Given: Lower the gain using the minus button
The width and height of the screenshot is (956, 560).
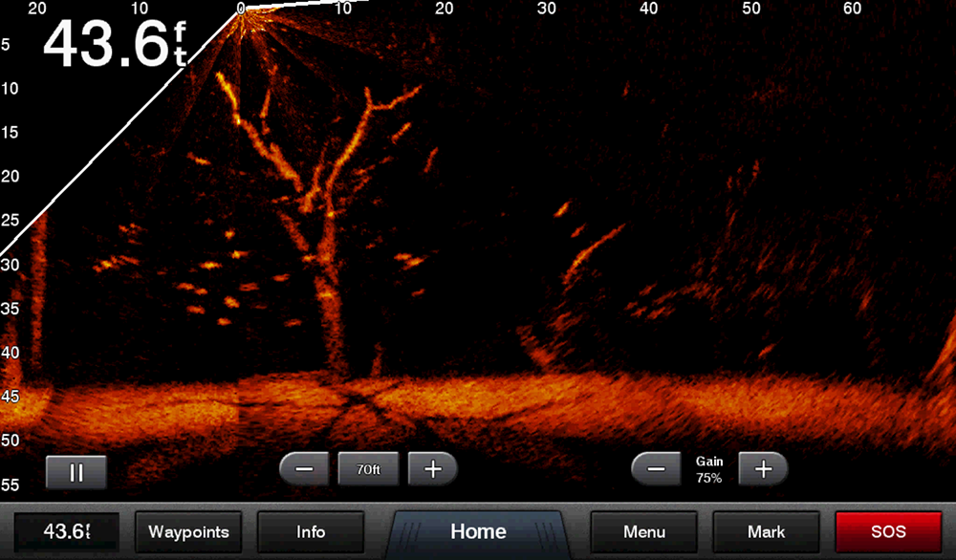Looking at the screenshot, I should point(656,469).
